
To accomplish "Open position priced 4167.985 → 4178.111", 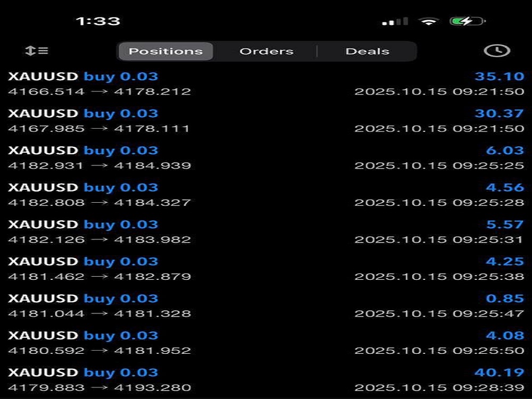I will 99,129.
